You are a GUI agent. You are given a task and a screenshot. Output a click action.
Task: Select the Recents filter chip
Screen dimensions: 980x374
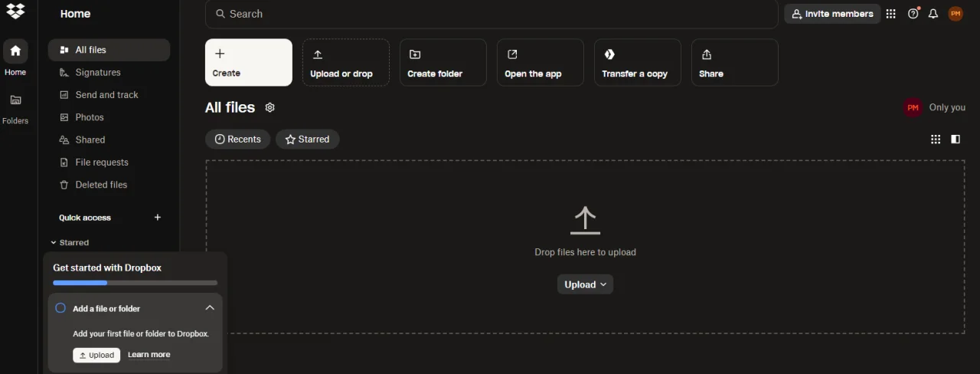tap(237, 139)
